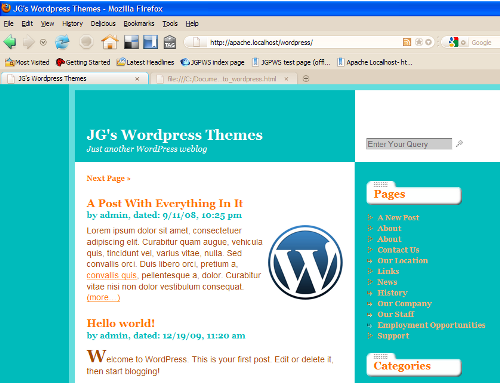
Task: Open JGPWS test page bookmark
Action: tap(291, 62)
